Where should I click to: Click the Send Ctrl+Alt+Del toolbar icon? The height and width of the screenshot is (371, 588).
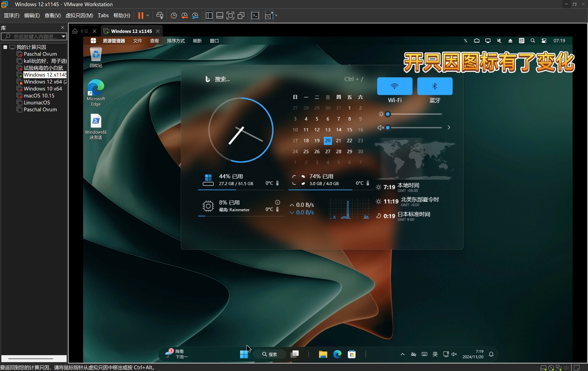160,15
